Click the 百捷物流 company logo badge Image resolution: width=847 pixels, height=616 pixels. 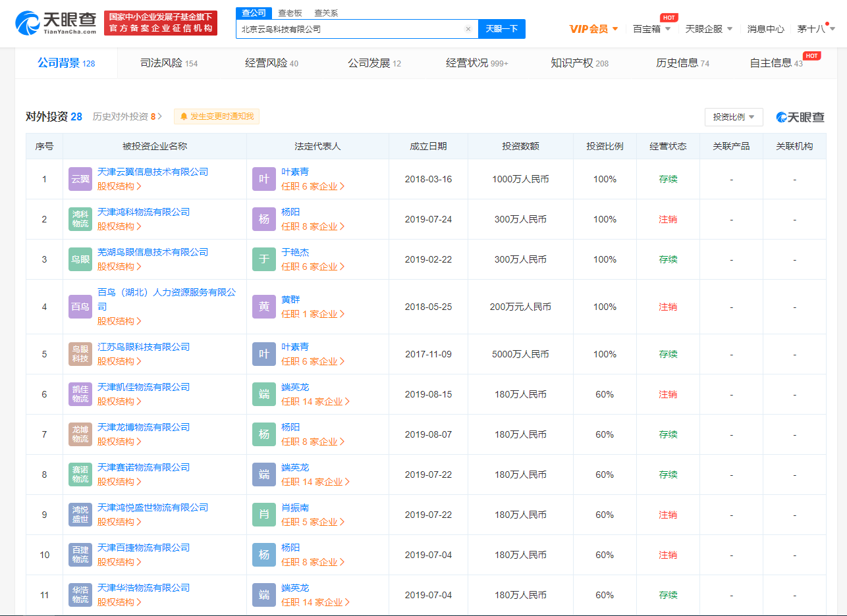click(x=80, y=555)
